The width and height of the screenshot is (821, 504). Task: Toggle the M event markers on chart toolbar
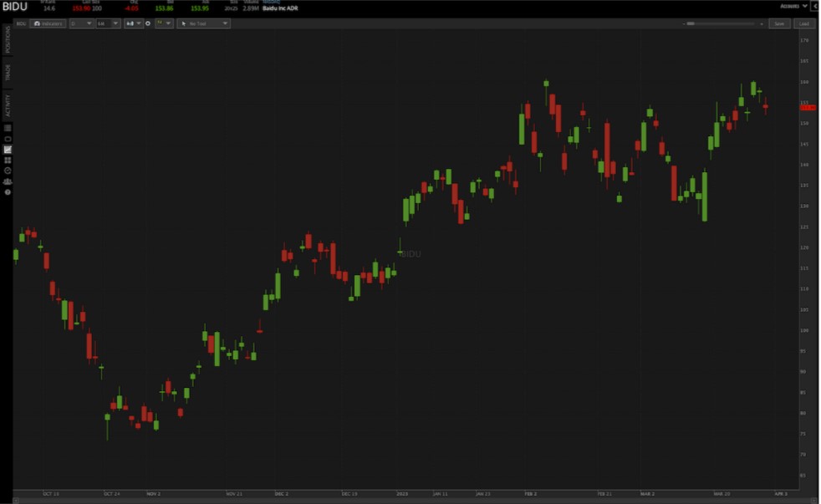click(x=161, y=24)
